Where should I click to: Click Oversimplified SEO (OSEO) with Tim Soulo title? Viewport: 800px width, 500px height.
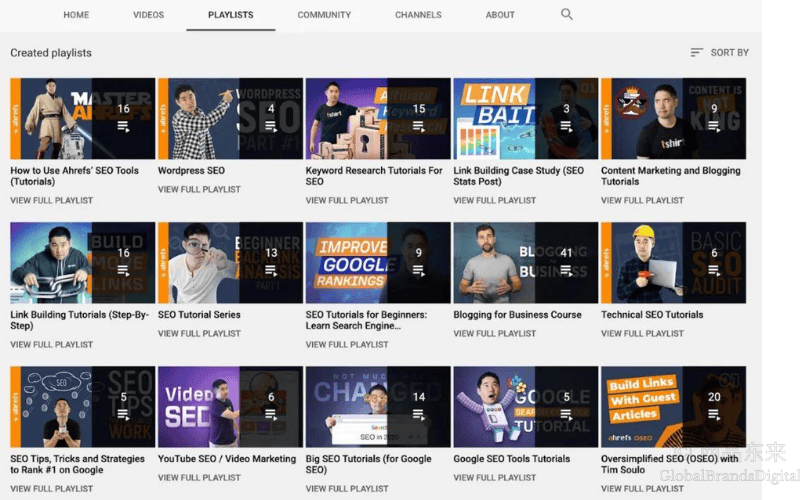point(670,464)
